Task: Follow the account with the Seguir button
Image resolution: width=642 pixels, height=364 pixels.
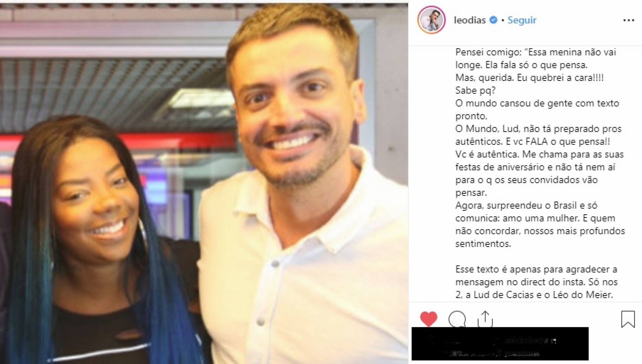Action: click(x=522, y=20)
